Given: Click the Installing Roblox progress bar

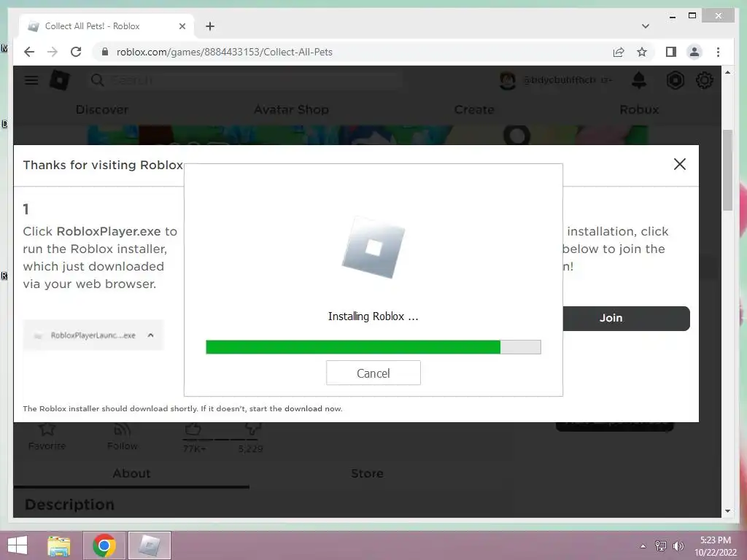Looking at the screenshot, I should (373, 346).
